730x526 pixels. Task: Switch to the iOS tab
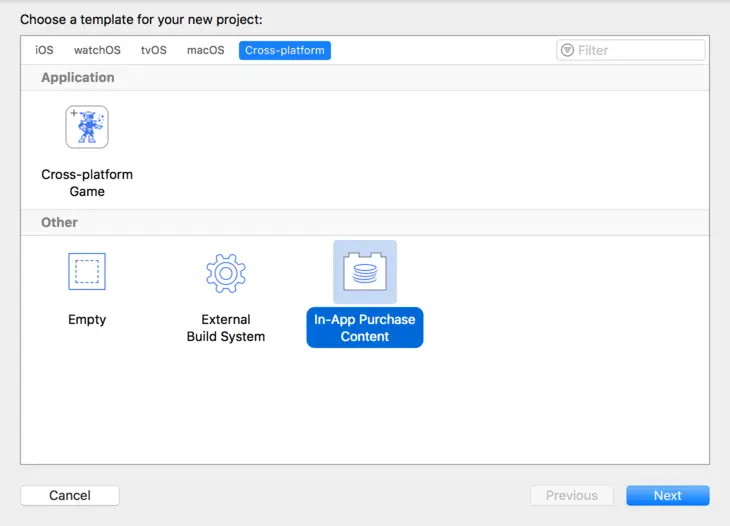click(45, 50)
